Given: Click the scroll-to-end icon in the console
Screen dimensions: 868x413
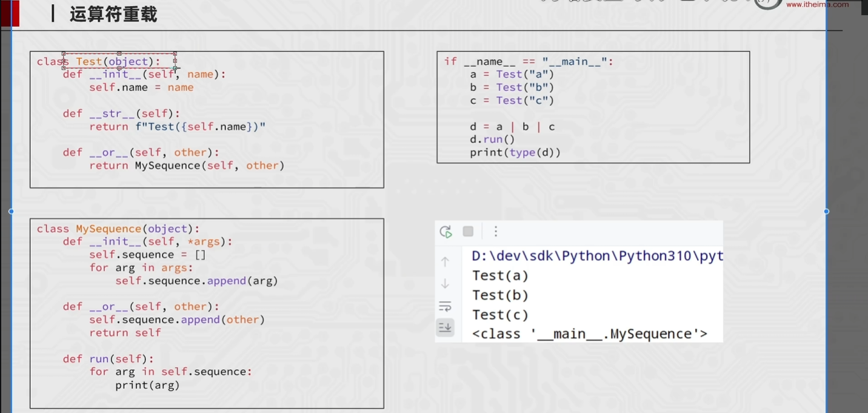Looking at the screenshot, I should (x=445, y=327).
